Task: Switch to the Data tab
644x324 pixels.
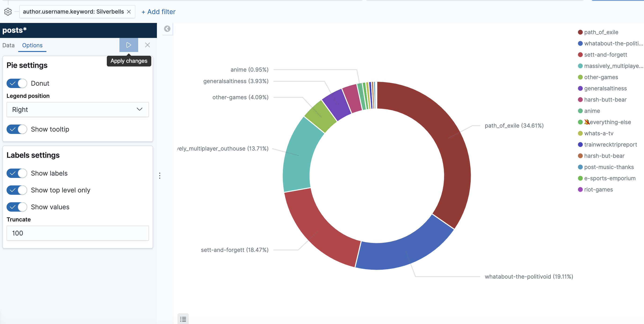Action: [x=8, y=45]
